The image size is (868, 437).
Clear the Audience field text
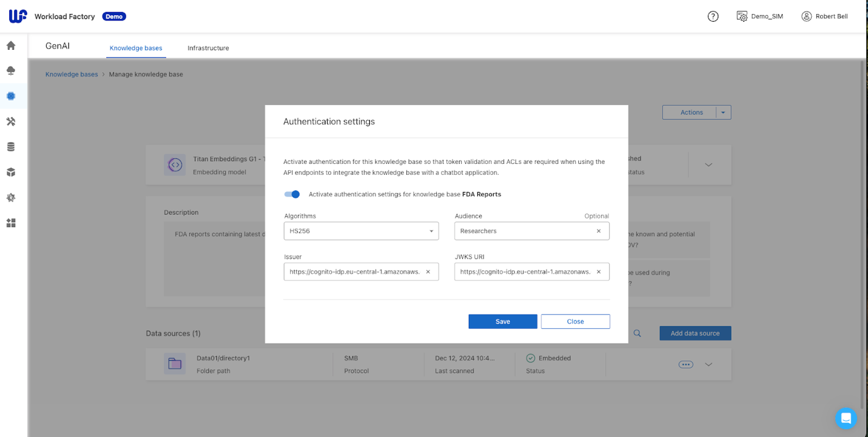click(x=599, y=231)
